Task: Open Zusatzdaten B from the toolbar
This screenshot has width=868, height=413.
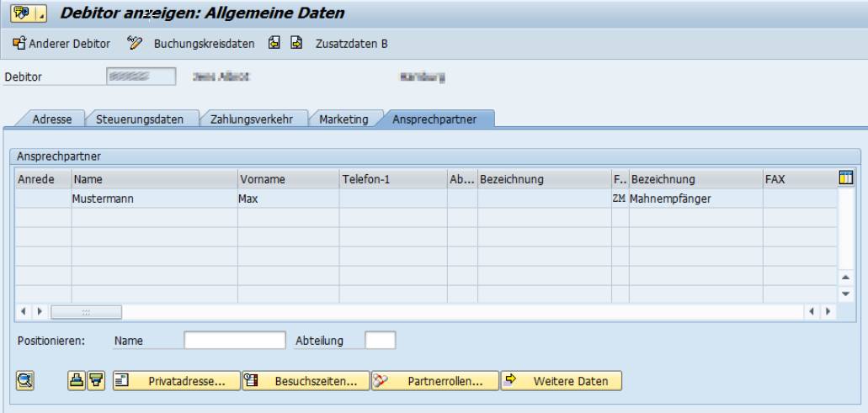Action: pyautogui.click(x=350, y=44)
